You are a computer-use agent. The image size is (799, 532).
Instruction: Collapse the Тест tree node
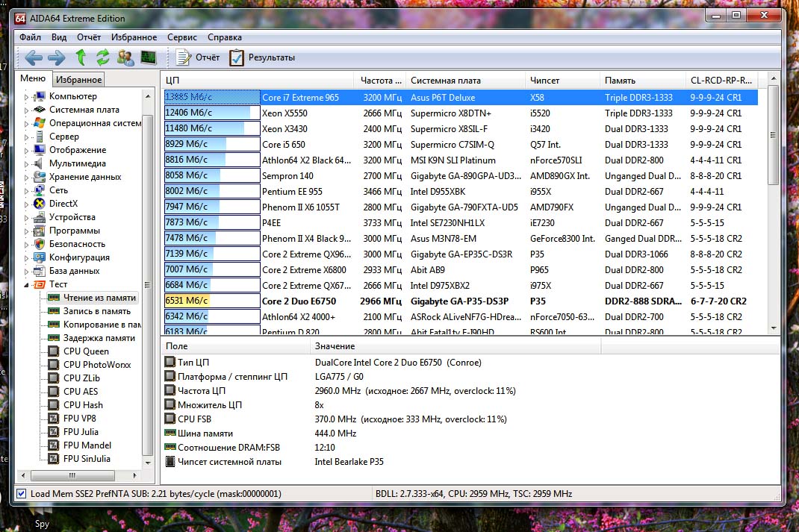(27, 285)
